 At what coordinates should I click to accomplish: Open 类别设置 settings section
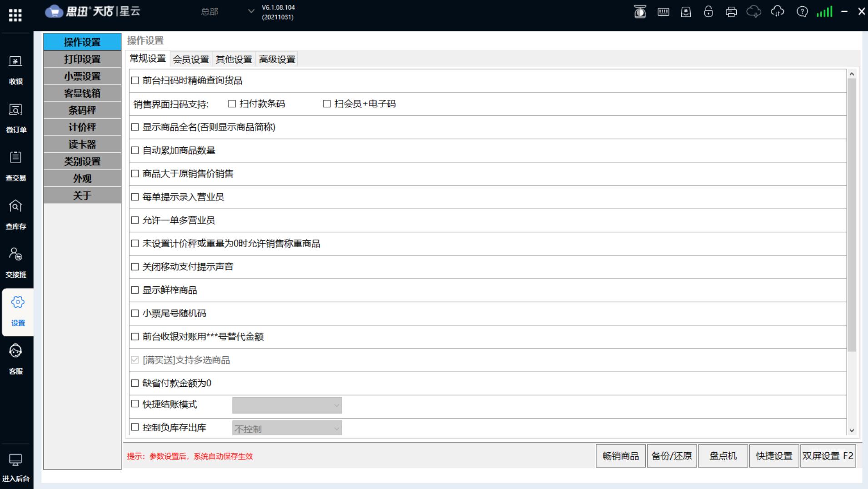pyautogui.click(x=82, y=161)
